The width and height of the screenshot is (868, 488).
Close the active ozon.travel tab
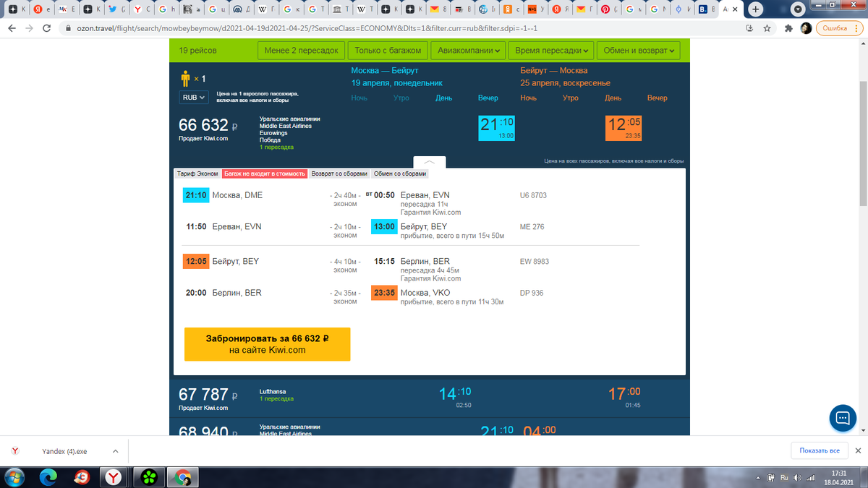point(736,9)
